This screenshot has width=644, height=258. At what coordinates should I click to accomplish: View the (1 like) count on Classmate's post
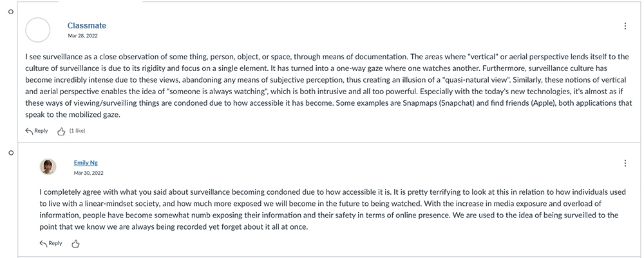click(x=78, y=131)
